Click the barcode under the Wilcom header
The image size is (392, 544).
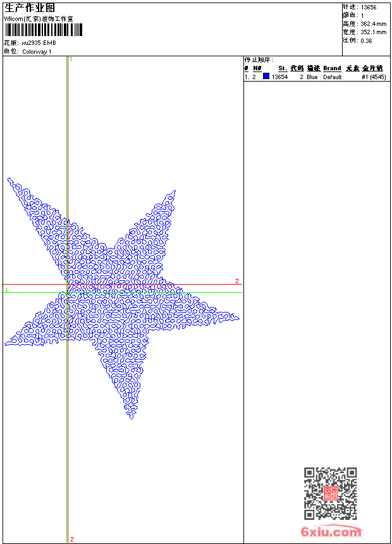pyautogui.click(x=38, y=30)
